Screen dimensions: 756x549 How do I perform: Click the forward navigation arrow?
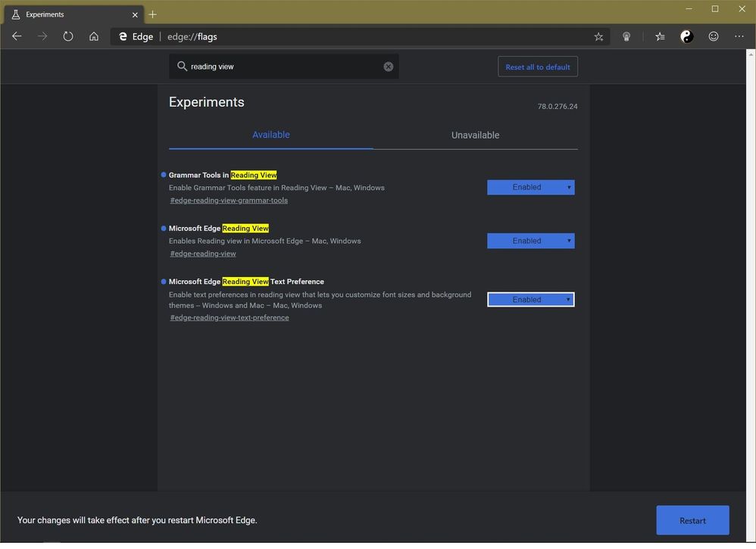pos(42,36)
